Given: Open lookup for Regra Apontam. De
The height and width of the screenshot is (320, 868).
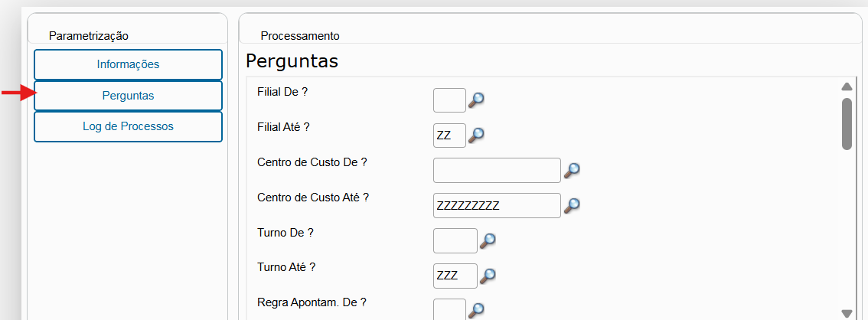Looking at the screenshot, I should tap(476, 310).
